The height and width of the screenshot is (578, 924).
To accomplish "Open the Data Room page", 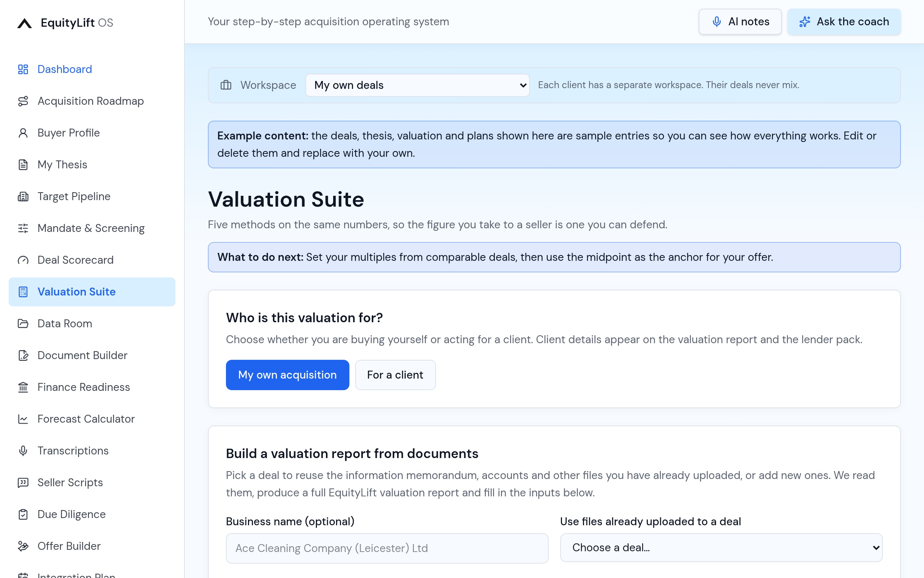I will coord(92,323).
